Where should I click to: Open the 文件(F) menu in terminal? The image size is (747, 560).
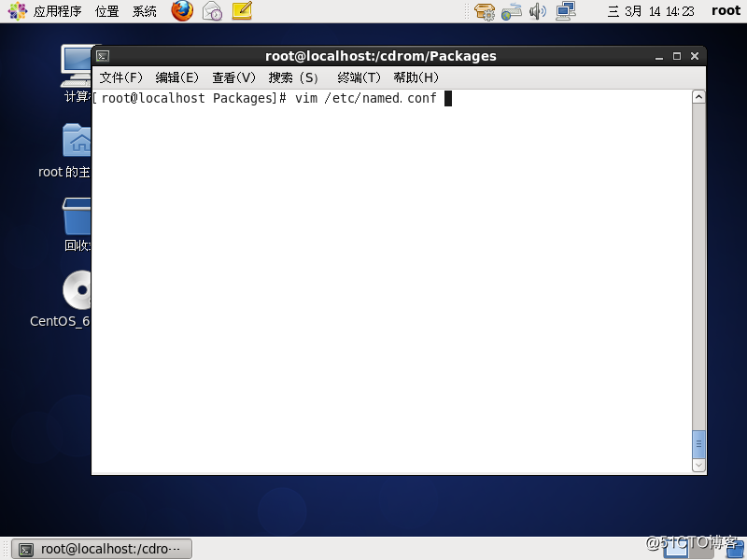(120, 77)
